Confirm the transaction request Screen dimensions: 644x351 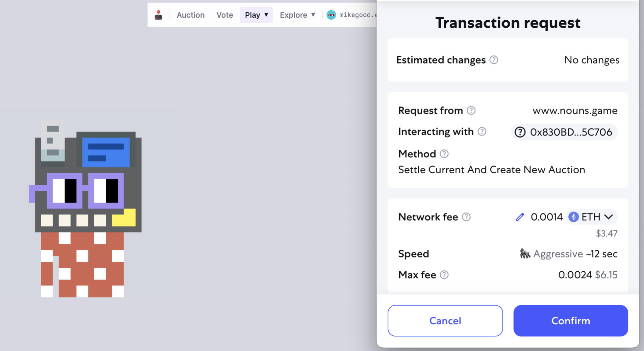click(x=570, y=321)
